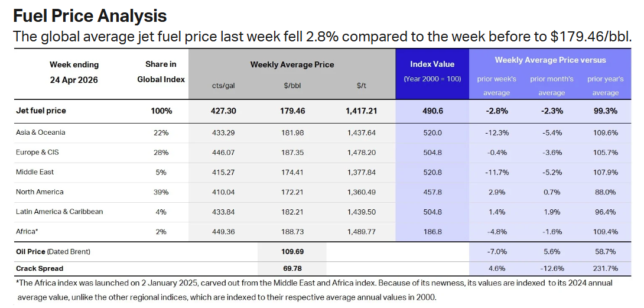Select the Europe & CIS row label
The image size is (644, 308).
coord(37,153)
